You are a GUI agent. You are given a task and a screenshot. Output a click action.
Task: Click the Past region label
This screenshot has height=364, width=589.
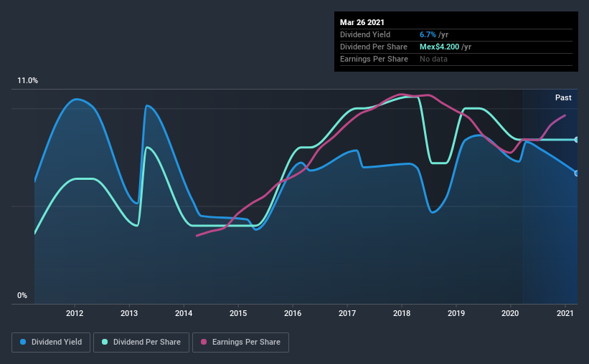[x=563, y=97]
